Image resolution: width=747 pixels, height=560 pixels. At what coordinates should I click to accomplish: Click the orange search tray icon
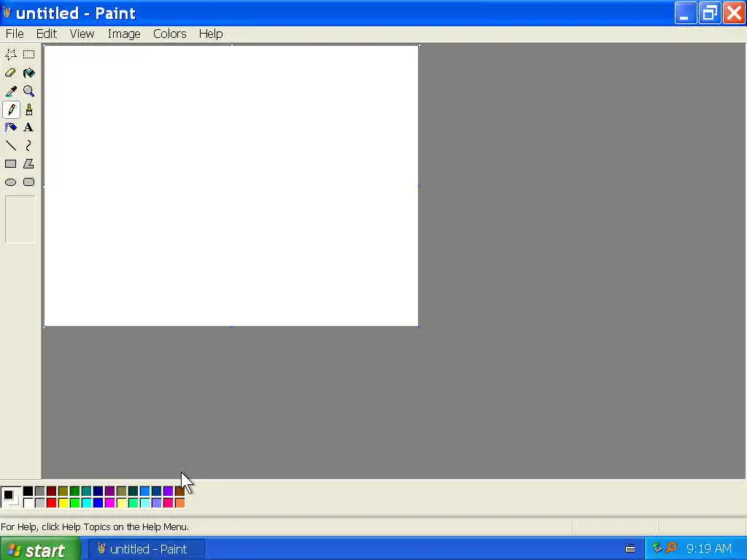pos(671,548)
